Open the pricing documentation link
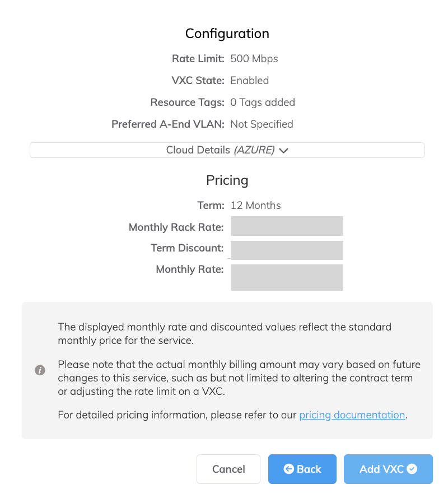 coord(352,415)
